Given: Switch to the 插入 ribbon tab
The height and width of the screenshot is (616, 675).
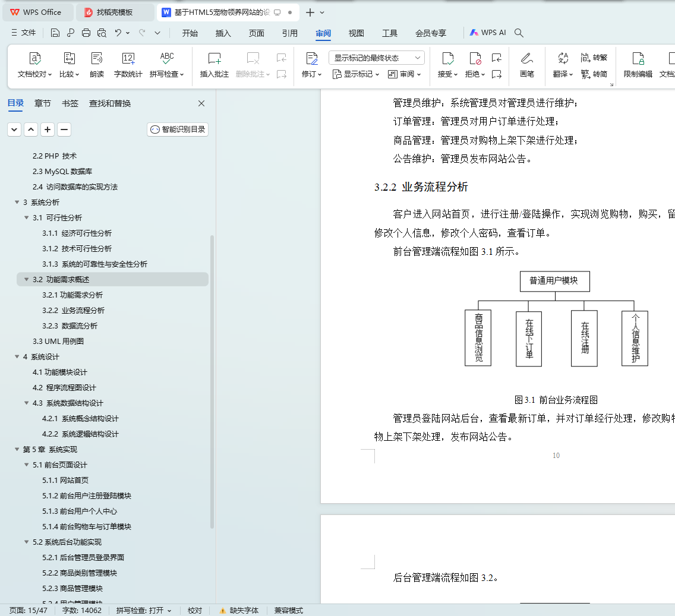Looking at the screenshot, I should 223,33.
